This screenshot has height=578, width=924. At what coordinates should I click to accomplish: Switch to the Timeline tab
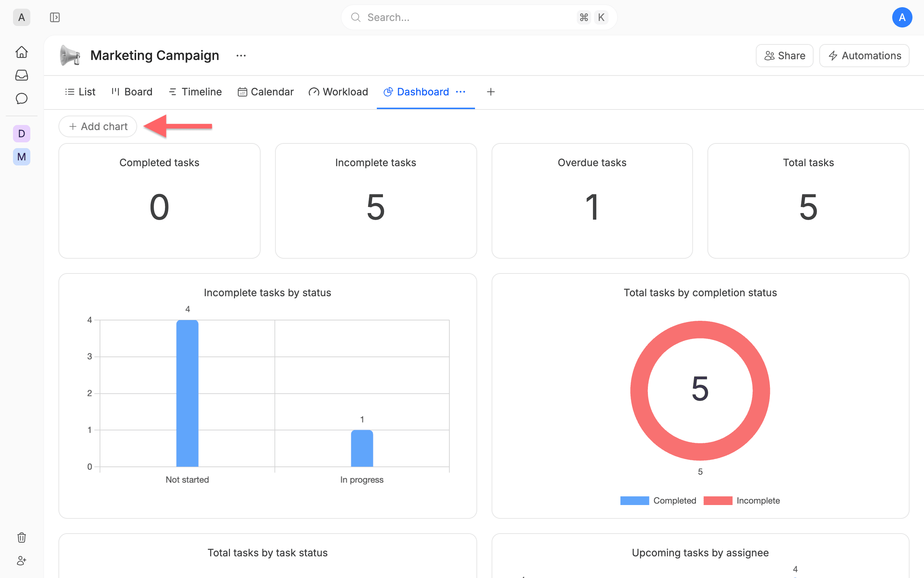195,92
